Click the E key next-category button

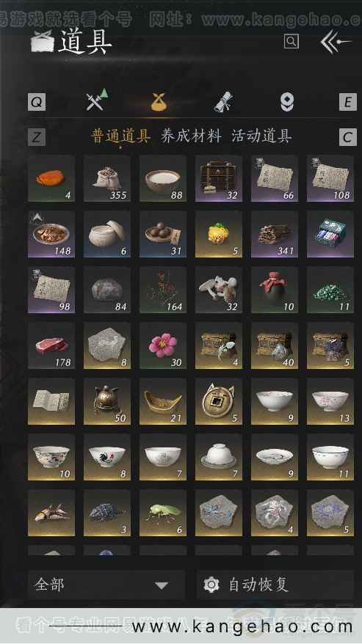[347, 102]
